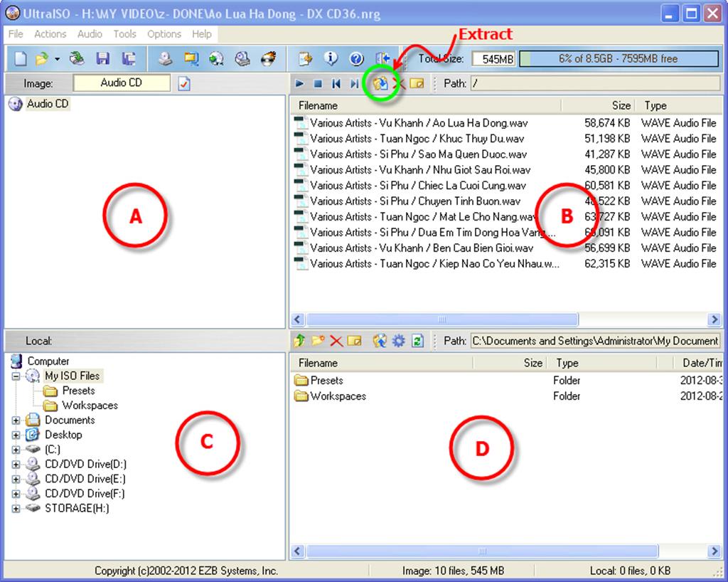The image size is (728, 582).
Task: Expand the CD/DVD Drive(F:) node
Action: [16, 494]
